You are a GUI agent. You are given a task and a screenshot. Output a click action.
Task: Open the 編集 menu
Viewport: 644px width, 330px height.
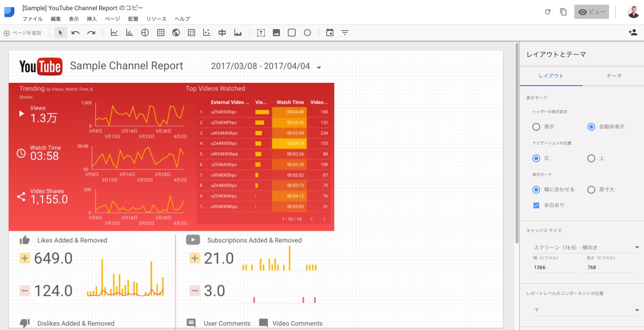pyautogui.click(x=56, y=19)
